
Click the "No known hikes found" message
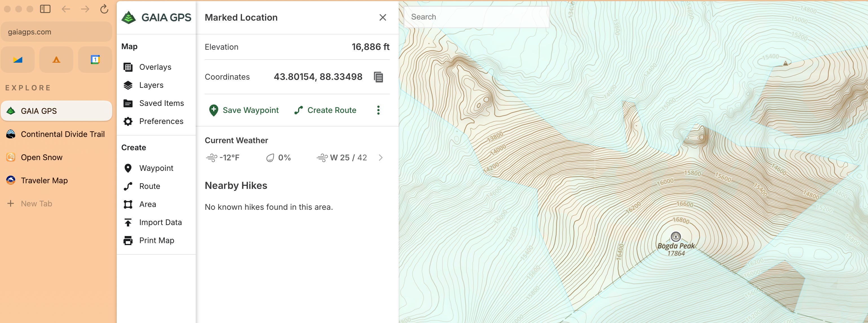pyautogui.click(x=268, y=207)
